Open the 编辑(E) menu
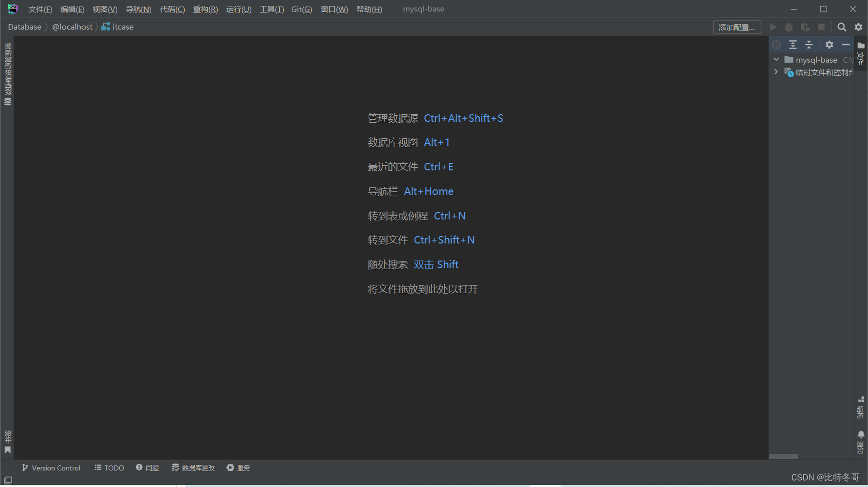Viewport: 868px width, 487px height. click(x=72, y=10)
